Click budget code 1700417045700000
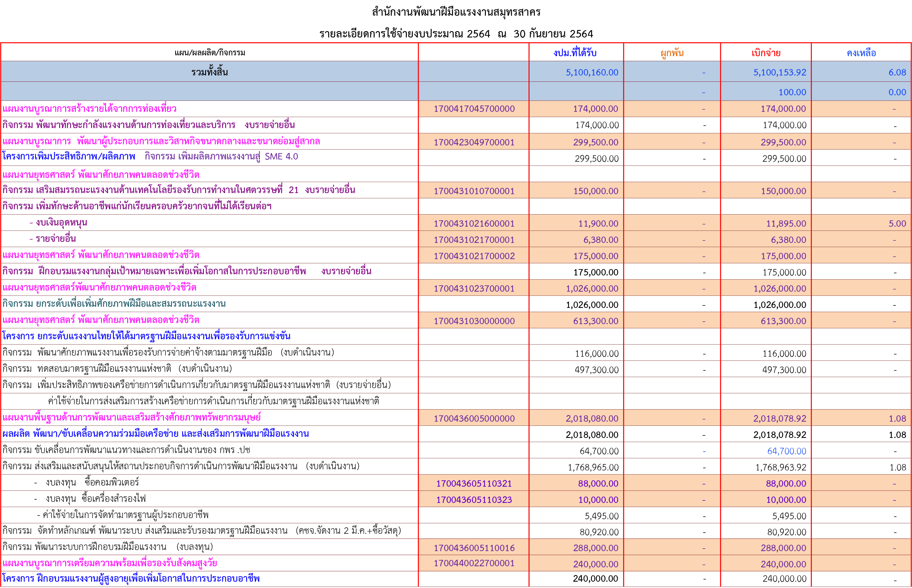 tap(474, 109)
